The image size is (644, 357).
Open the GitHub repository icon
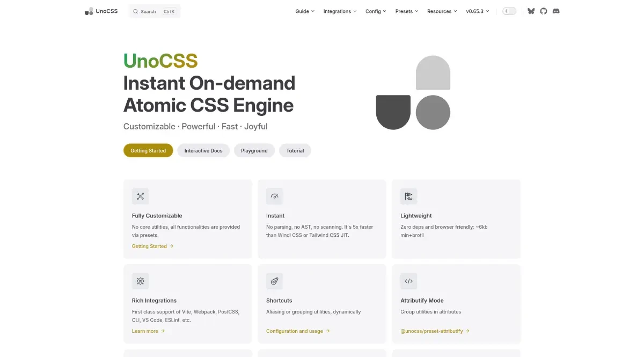[x=544, y=11]
